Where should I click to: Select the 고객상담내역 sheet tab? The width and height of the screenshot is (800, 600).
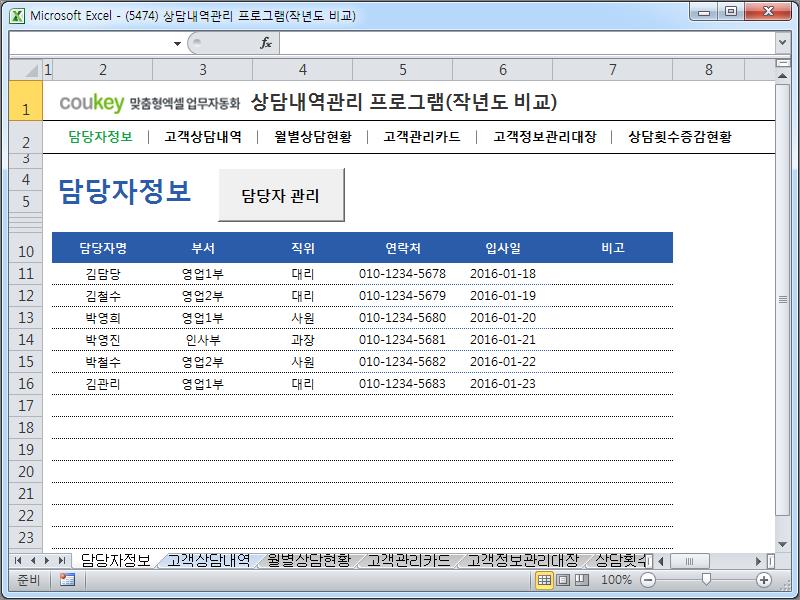click(209, 560)
